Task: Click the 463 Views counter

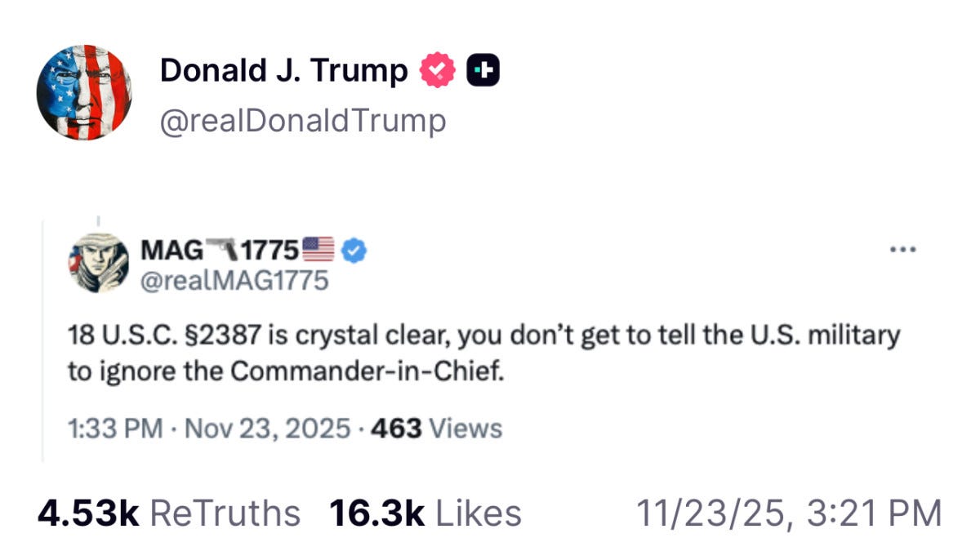Action: pos(438,426)
